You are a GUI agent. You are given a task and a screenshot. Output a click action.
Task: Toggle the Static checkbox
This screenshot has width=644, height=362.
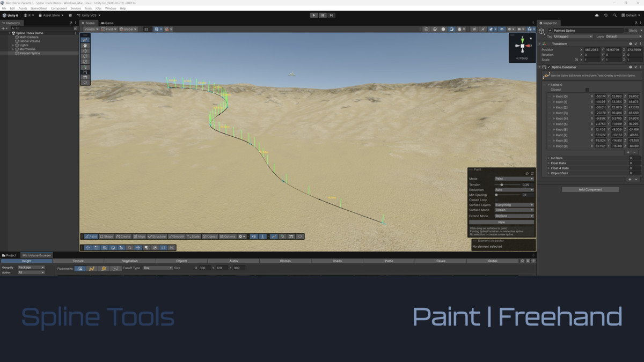[x=626, y=31]
